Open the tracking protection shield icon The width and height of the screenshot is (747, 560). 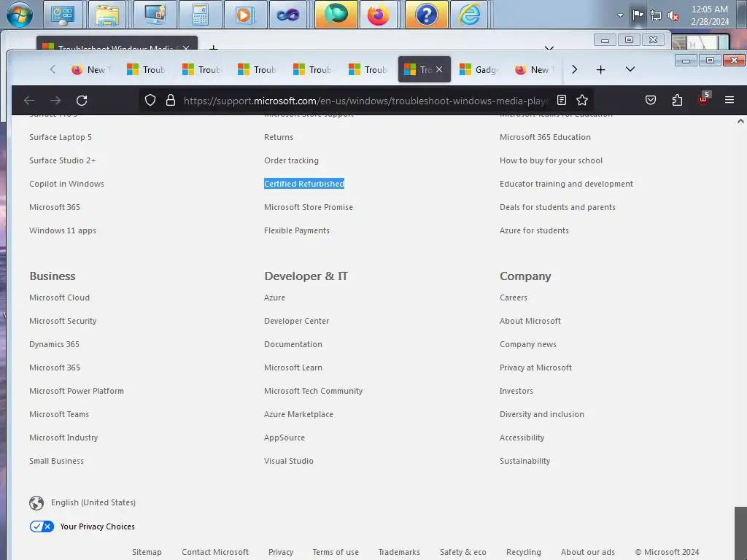pyautogui.click(x=150, y=100)
